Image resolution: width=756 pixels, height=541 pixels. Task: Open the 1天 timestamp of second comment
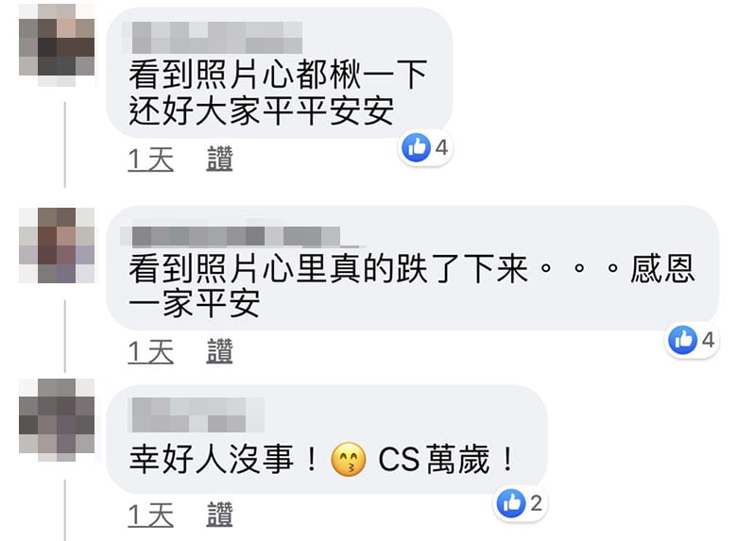tap(151, 351)
